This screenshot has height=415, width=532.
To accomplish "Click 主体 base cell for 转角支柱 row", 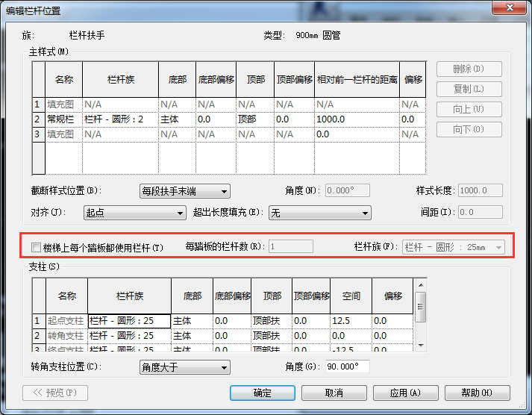I will click(x=191, y=336).
